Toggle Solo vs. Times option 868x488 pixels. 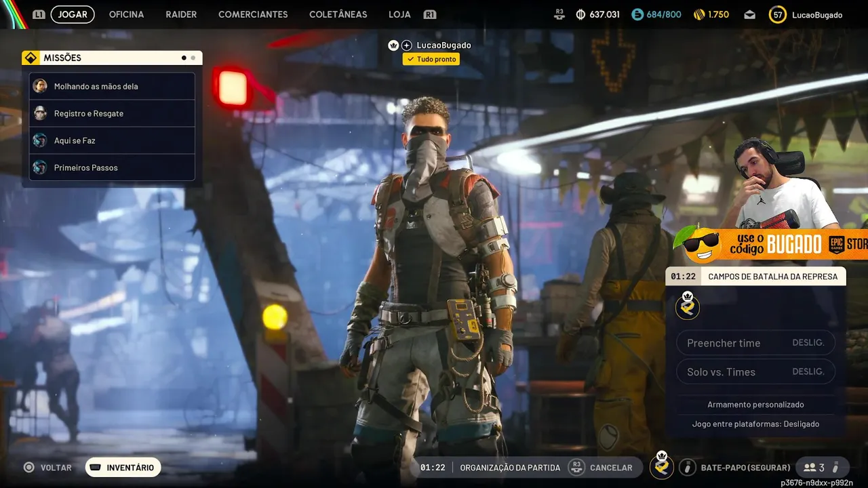755,371
